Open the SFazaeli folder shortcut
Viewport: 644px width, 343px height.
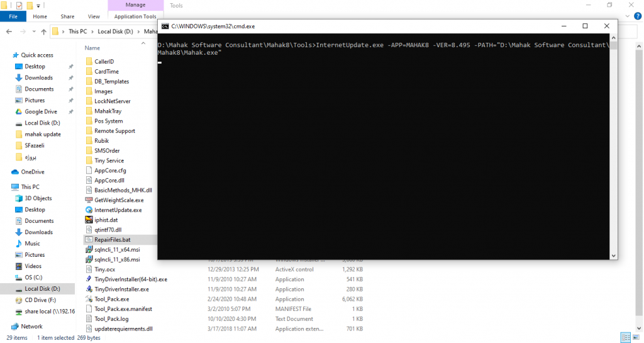[34, 145]
